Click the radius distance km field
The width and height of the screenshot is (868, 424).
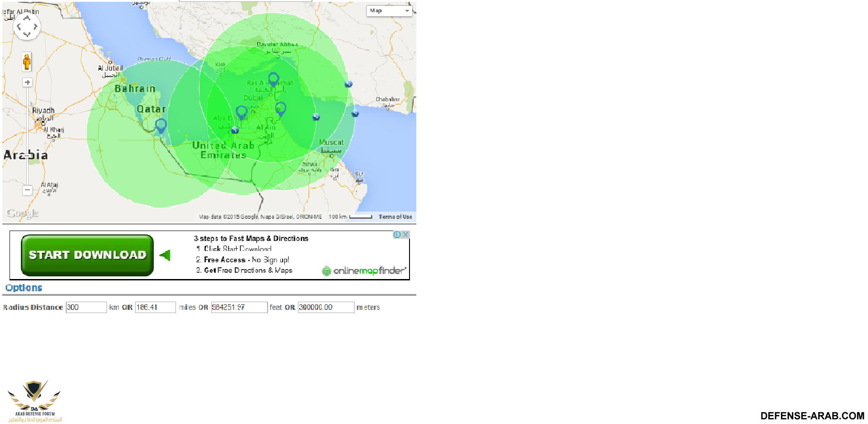coord(86,307)
